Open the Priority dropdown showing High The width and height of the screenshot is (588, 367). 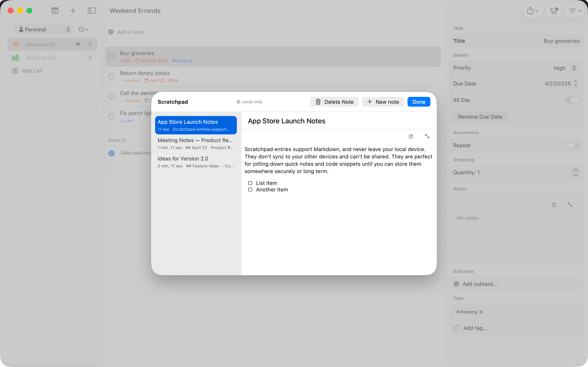tap(565, 68)
